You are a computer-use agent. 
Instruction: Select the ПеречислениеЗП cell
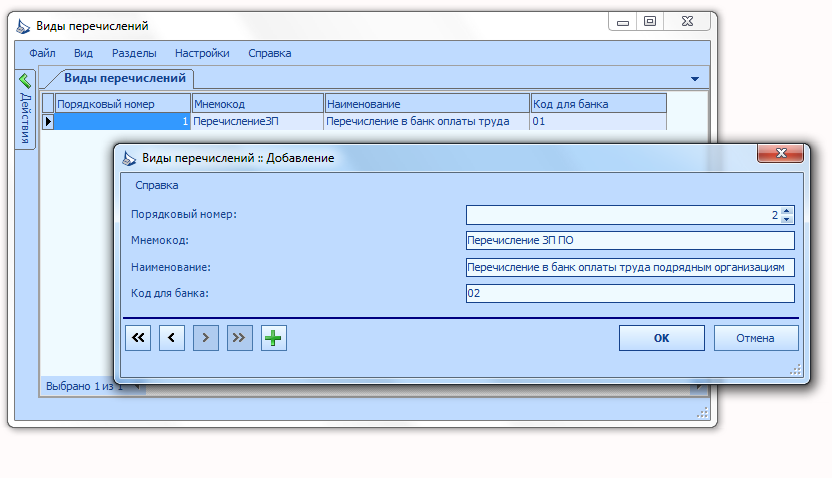[257, 121]
